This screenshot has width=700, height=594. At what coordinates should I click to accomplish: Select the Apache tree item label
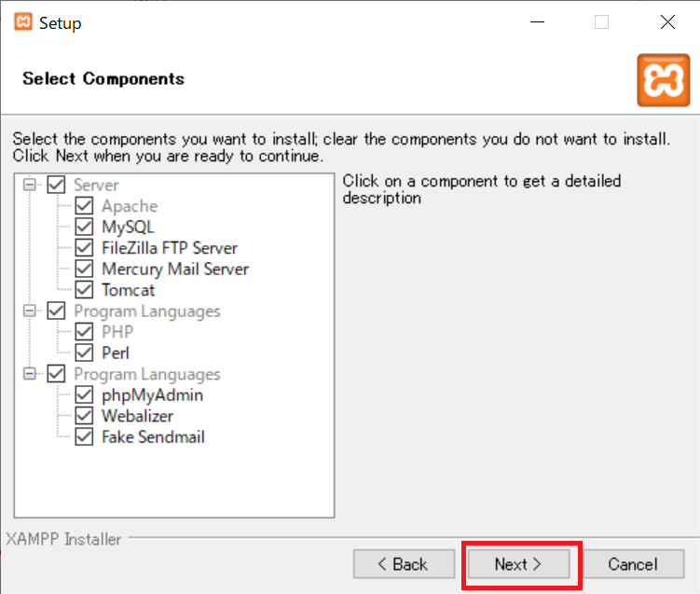(x=130, y=206)
